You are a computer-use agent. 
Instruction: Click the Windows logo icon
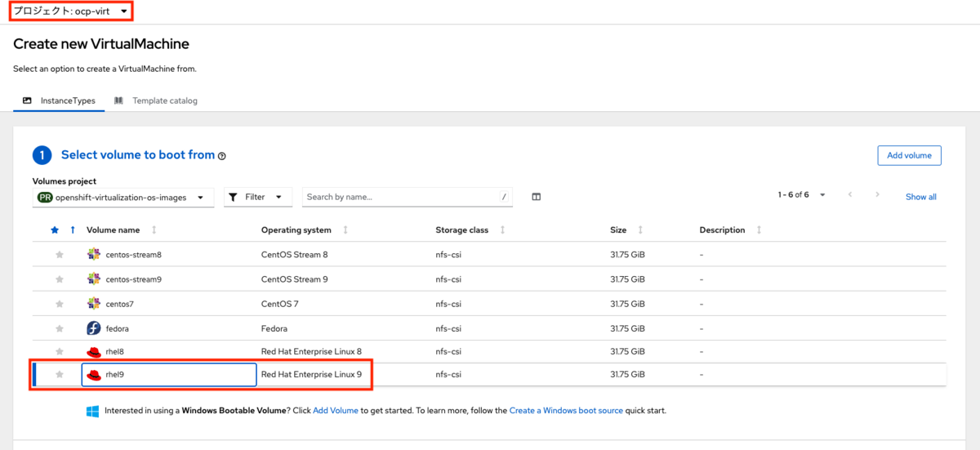[93, 411]
